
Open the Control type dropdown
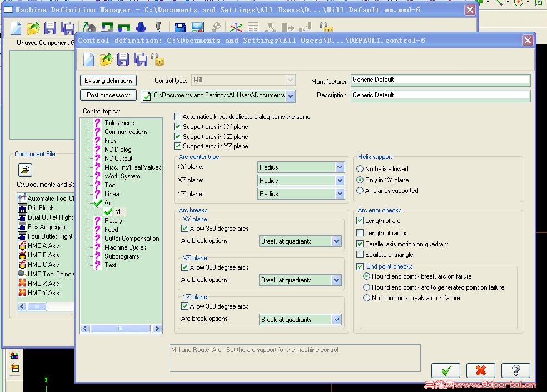[x=290, y=80]
